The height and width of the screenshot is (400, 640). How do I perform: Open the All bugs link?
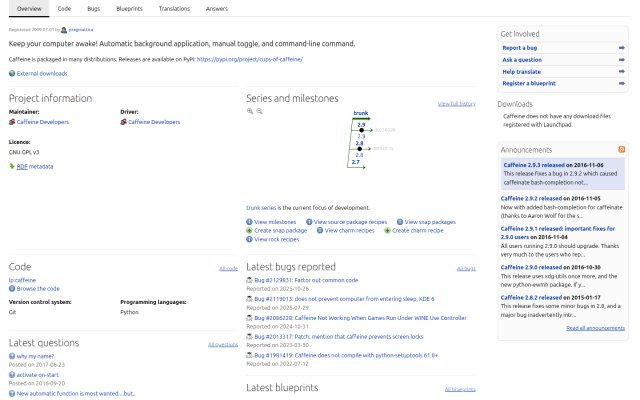click(466, 269)
